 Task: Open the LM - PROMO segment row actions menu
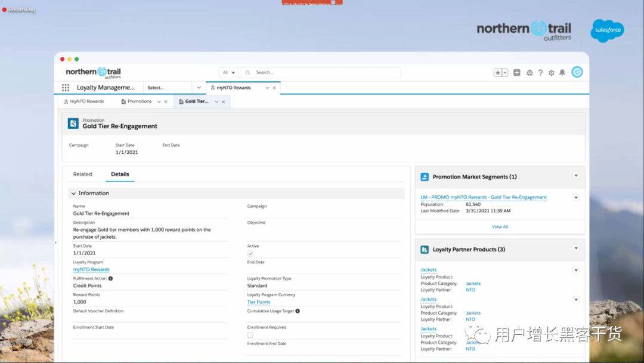tap(576, 198)
